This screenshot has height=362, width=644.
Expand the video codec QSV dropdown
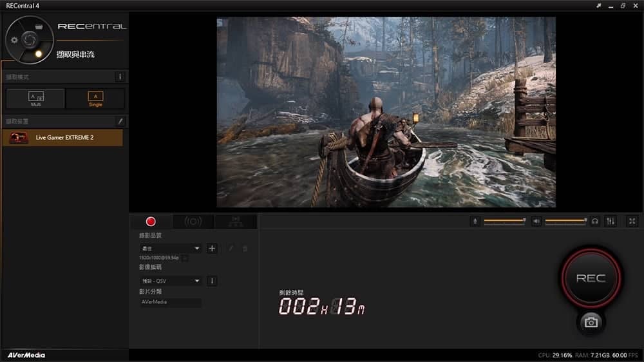pos(171,281)
